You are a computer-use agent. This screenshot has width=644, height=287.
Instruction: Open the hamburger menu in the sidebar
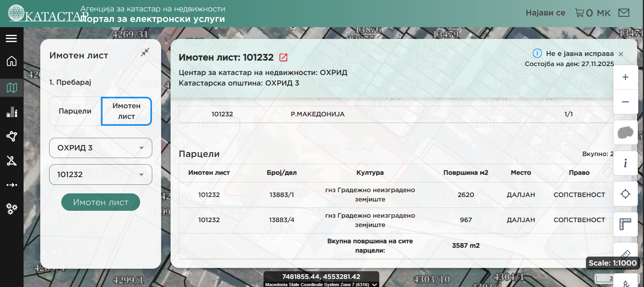click(11, 39)
